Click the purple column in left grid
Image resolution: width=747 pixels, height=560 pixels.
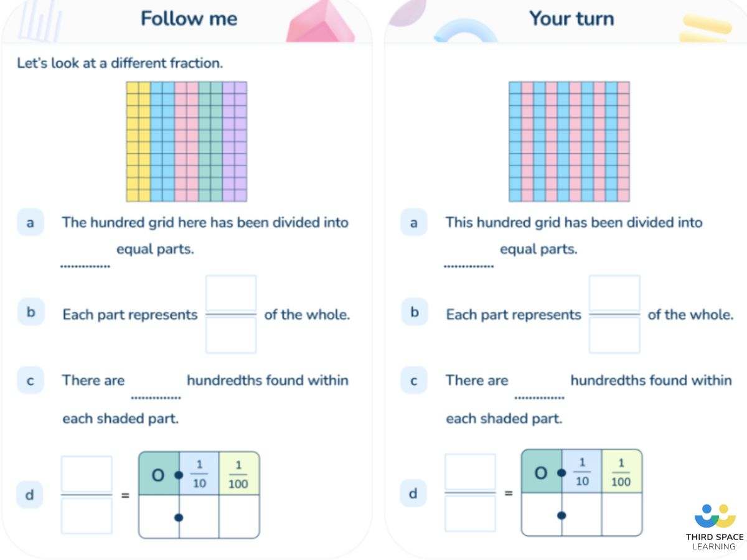(x=235, y=142)
